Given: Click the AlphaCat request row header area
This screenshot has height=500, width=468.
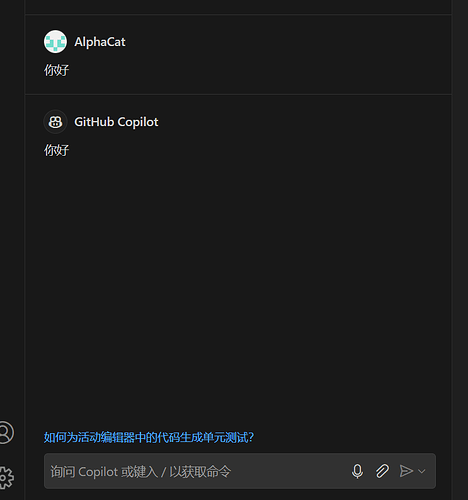Looking at the screenshot, I should point(238,42).
